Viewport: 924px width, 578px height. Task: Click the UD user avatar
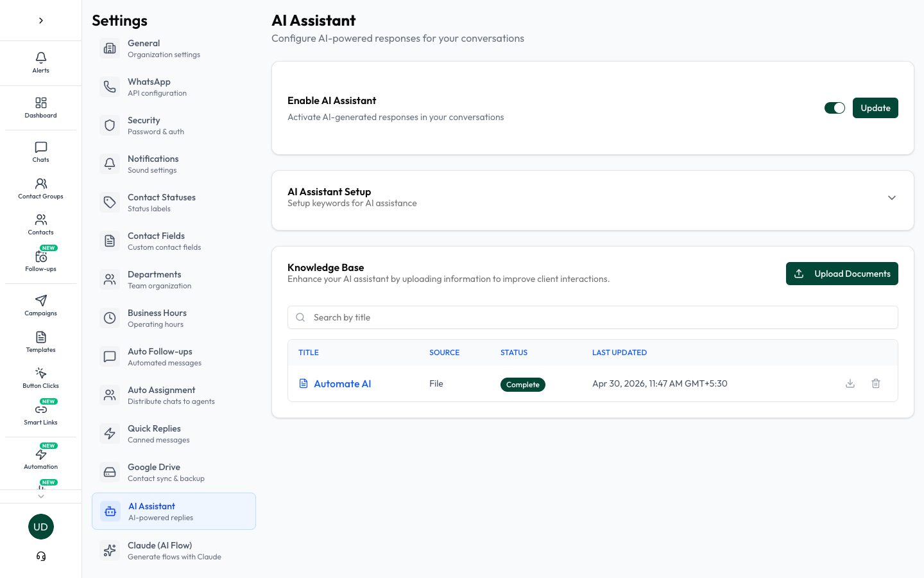click(41, 527)
